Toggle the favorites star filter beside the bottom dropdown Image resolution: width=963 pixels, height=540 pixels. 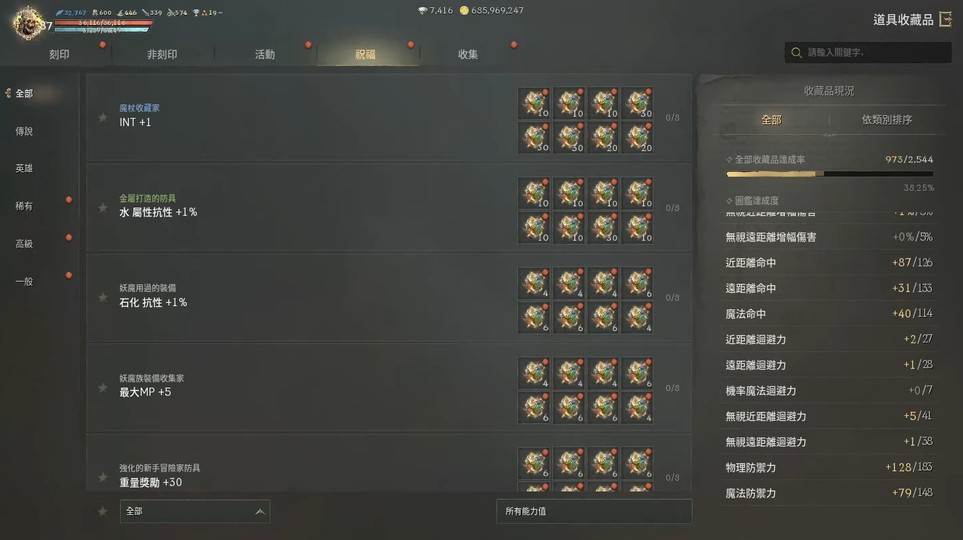[103, 511]
